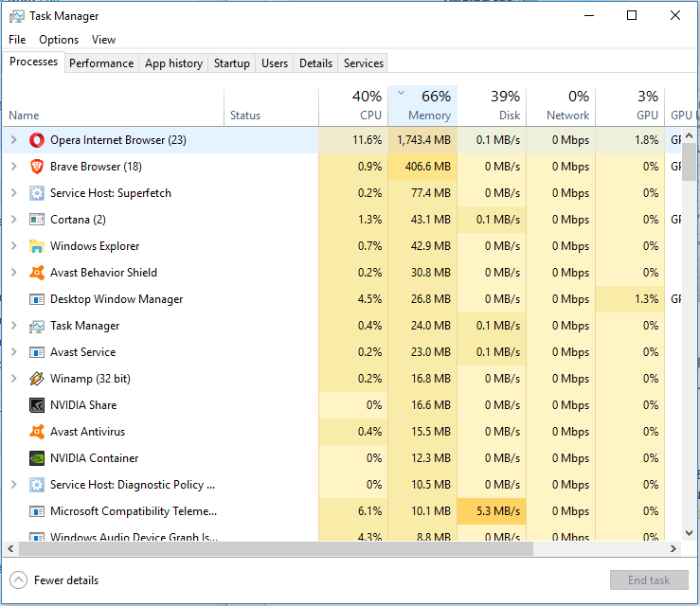The height and width of the screenshot is (606, 700).
Task: Click Brave Browser's 406.6 MB memory cell
Action: 422,167
